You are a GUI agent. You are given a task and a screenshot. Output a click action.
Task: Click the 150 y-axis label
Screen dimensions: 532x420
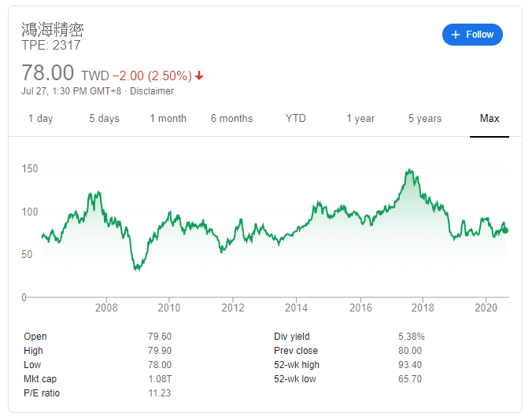(x=30, y=168)
